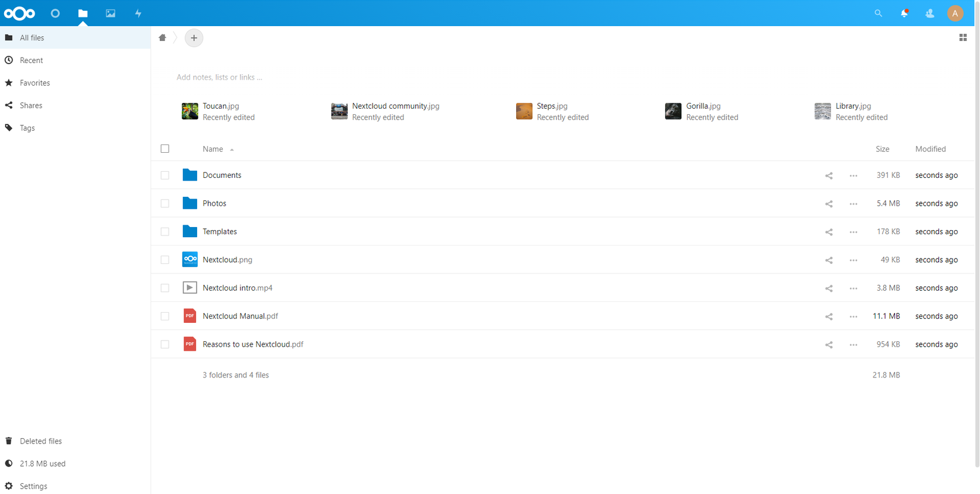This screenshot has width=980, height=494.
Task: Click the Photos folder icon in list
Action: click(x=189, y=203)
